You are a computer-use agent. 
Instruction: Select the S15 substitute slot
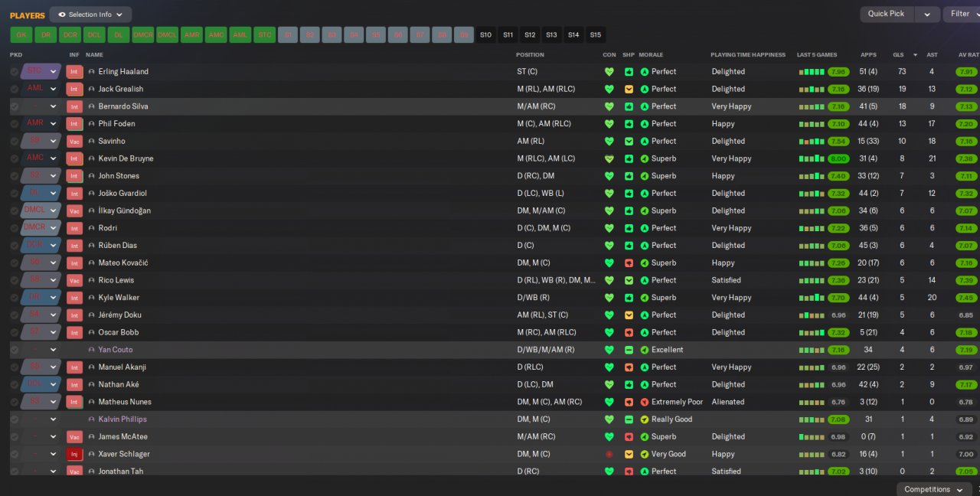coord(595,35)
